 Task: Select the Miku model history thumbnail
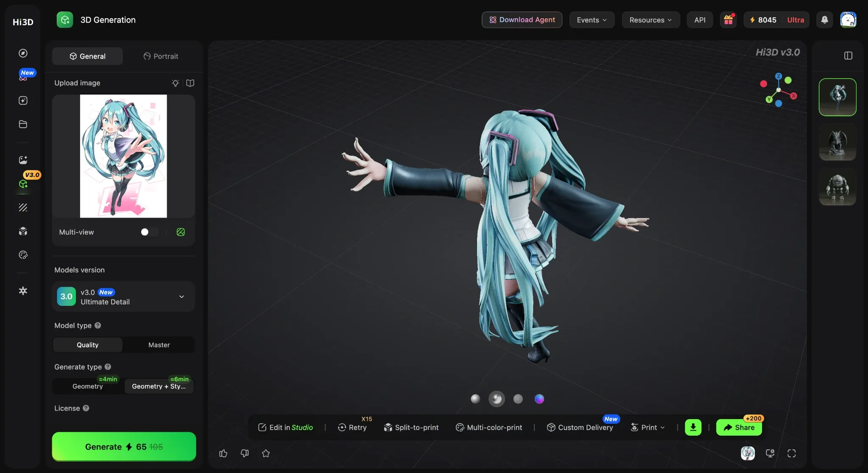click(x=837, y=97)
